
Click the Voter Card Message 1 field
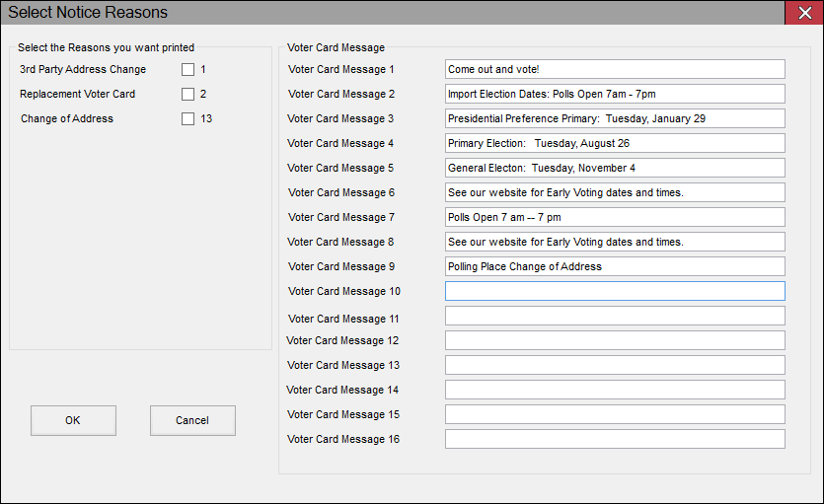click(614, 69)
